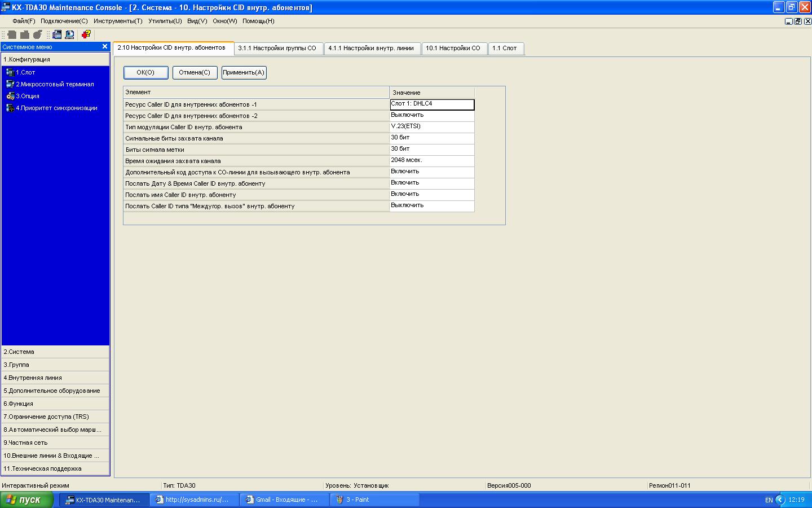Screen dimensions: 812x508
Task: Click the third grayed-out round toolbar icon
Action: coord(37,34)
